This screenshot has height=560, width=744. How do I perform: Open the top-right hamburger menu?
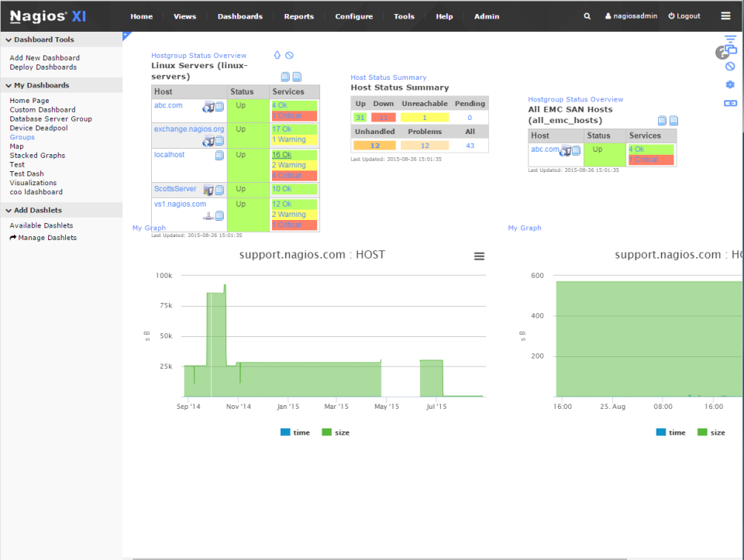pyautogui.click(x=727, y=15)
